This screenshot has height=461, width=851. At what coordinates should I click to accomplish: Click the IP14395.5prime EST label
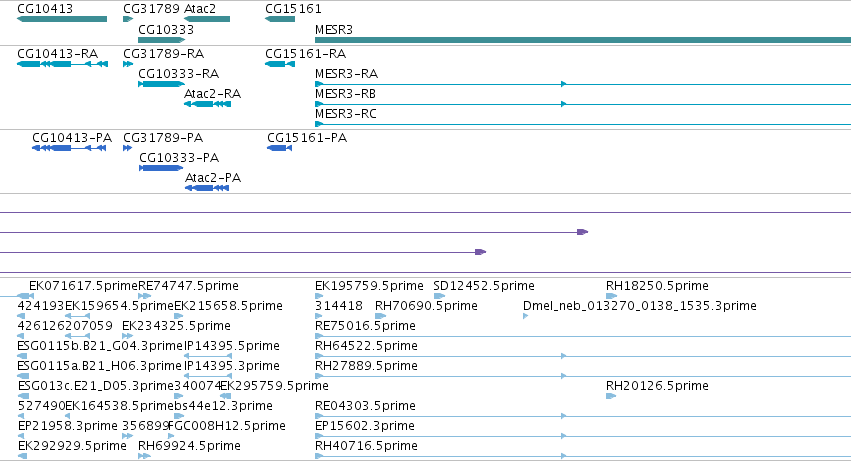[232, 346]
